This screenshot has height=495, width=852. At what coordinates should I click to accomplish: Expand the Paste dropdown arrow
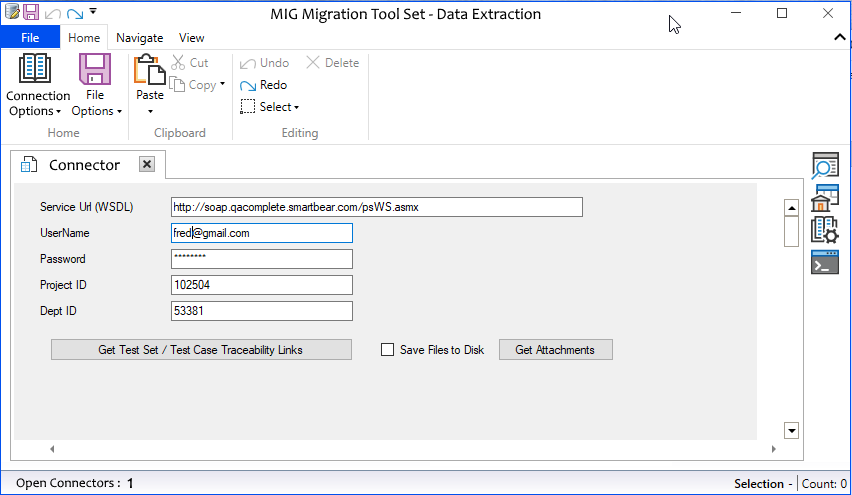tap(151, 111)
